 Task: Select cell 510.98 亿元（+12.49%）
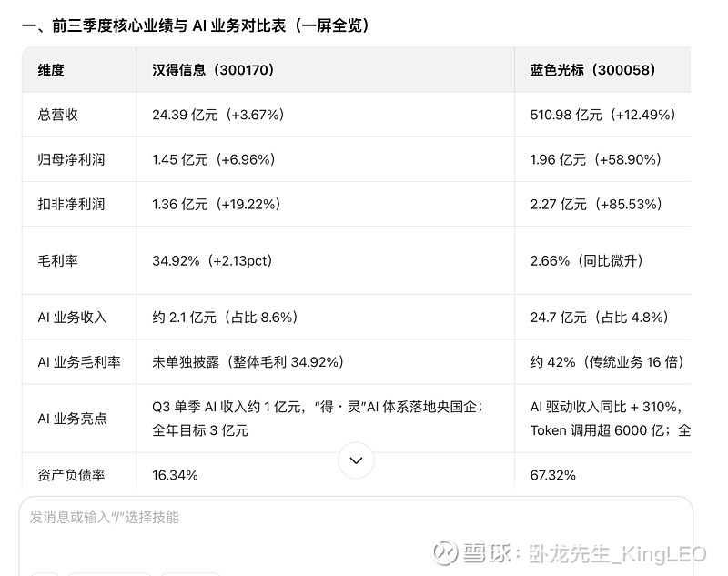click(x=603, y=115)
